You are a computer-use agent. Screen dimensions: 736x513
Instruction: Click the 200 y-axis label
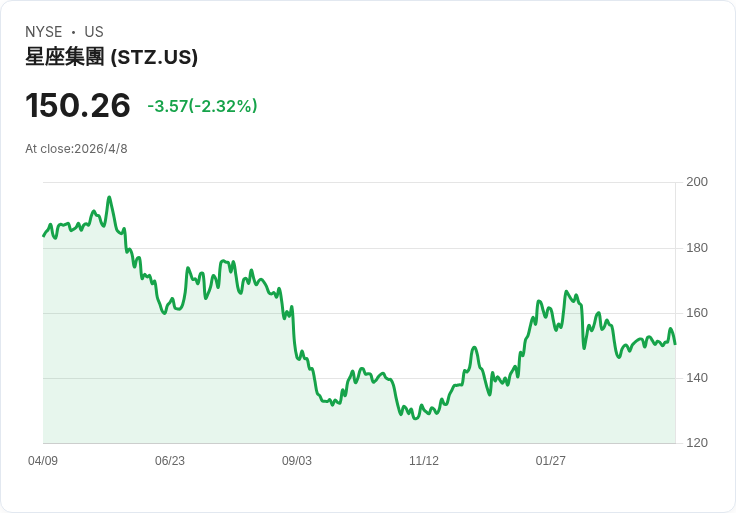(697, 182)
